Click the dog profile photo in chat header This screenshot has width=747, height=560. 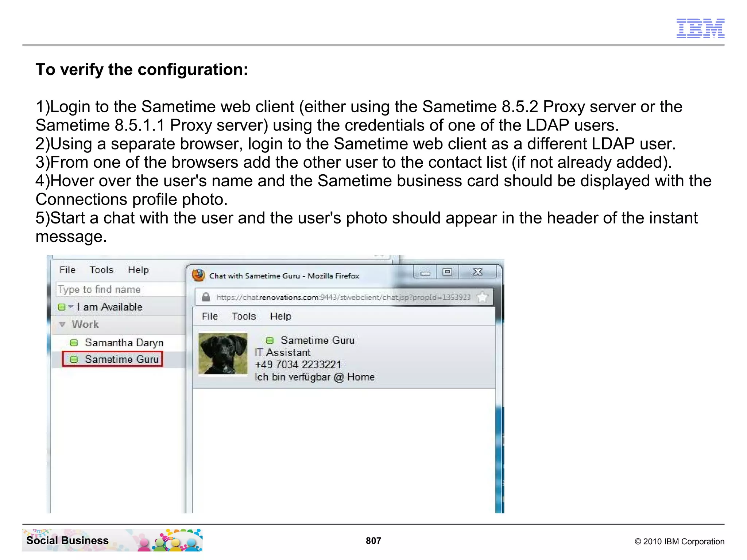[223, 354]
